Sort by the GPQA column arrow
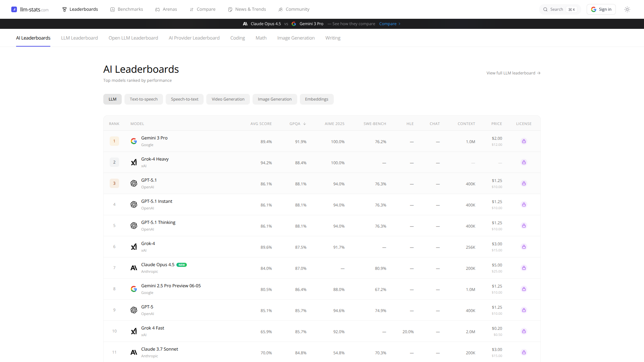The width and height of the screenshot is (644, 362). click(304, 123)
